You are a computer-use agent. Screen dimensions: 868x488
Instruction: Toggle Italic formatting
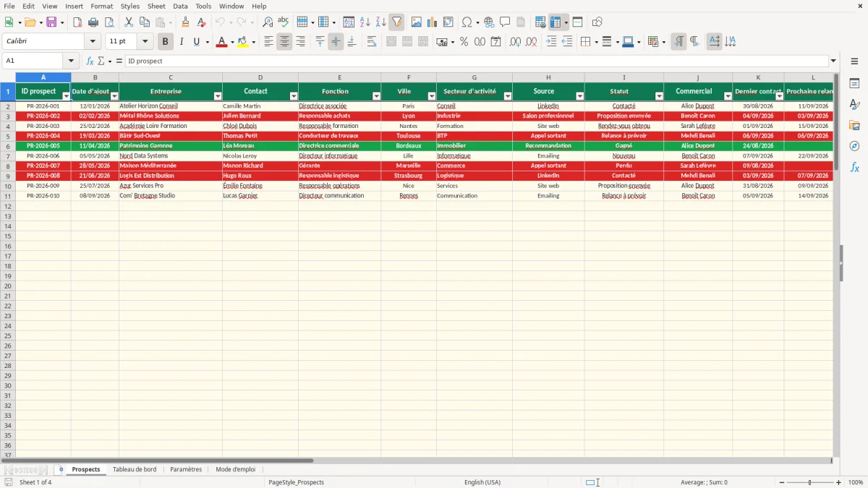pos(182,42)
